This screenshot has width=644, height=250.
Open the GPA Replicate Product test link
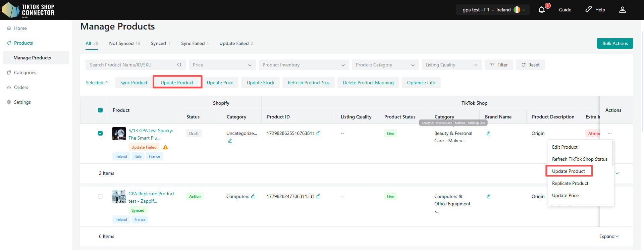152,197
